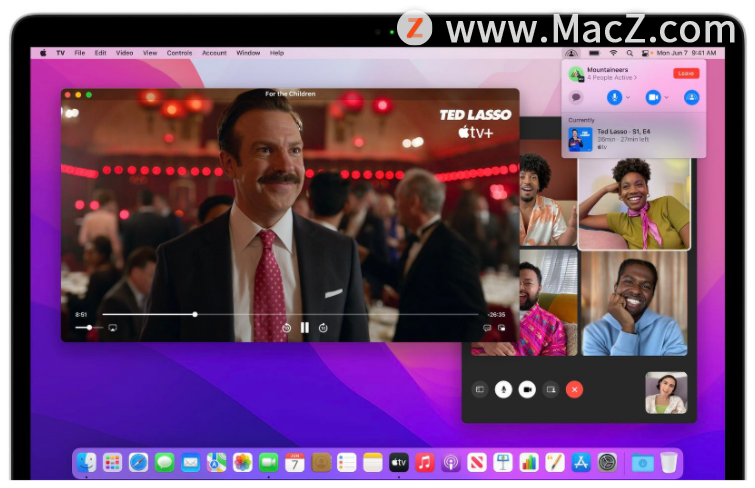This screenshot has width=755, height=488.
Task: Select the participant in the blue hoodie
Action: tap(634, 303)
